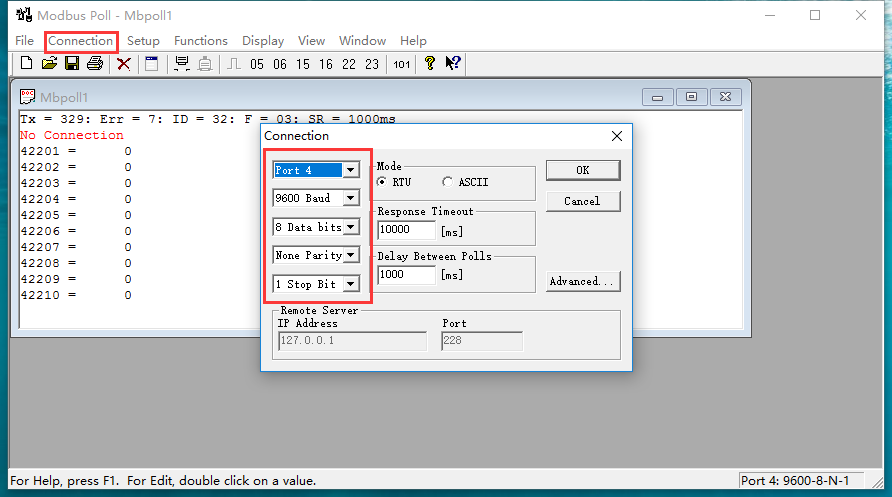The width and height of the screenshot is (892, 497).
Task: Click the Advanced... button
Action: [583, 281]
